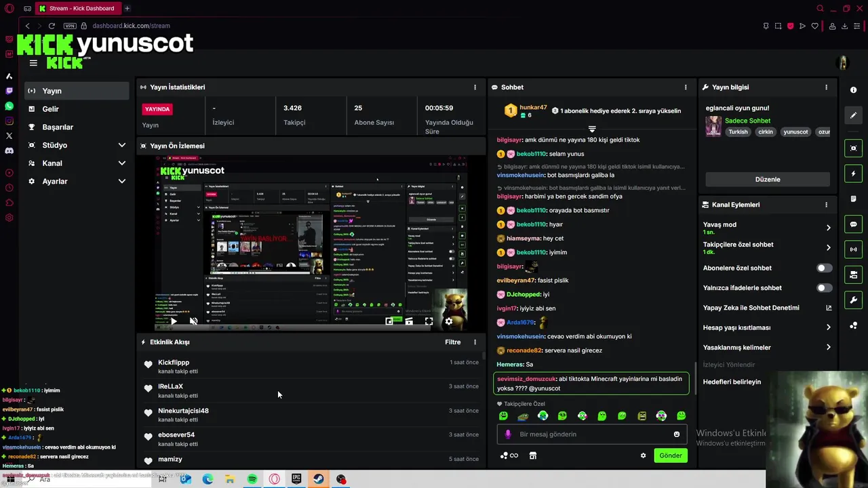Open Epic Games from the taskbar
Viewport: 868px width, 488px height.
(296, 479)
